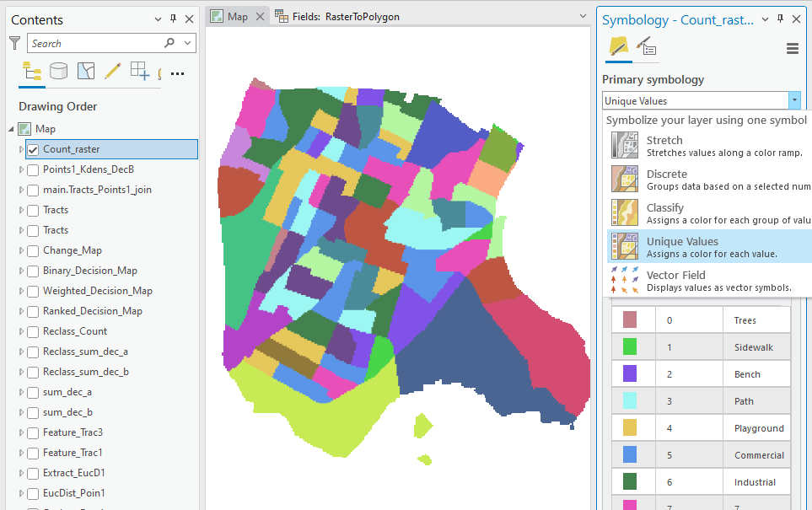The width and height of the screenshot is (812, 510).
Task: Open the Unique Values symbology dropdown
Action: [793, 100]
